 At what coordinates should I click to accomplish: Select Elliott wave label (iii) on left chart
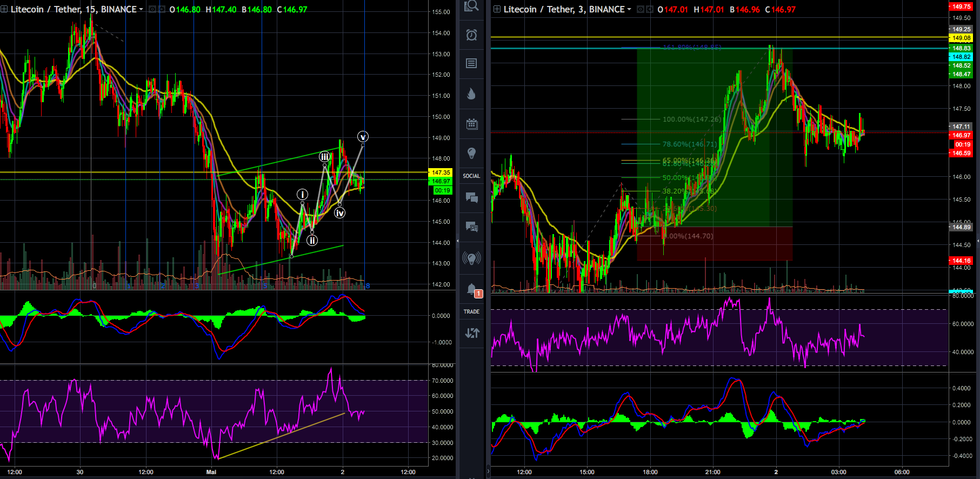pyautogui.click(x=324, y=157)
